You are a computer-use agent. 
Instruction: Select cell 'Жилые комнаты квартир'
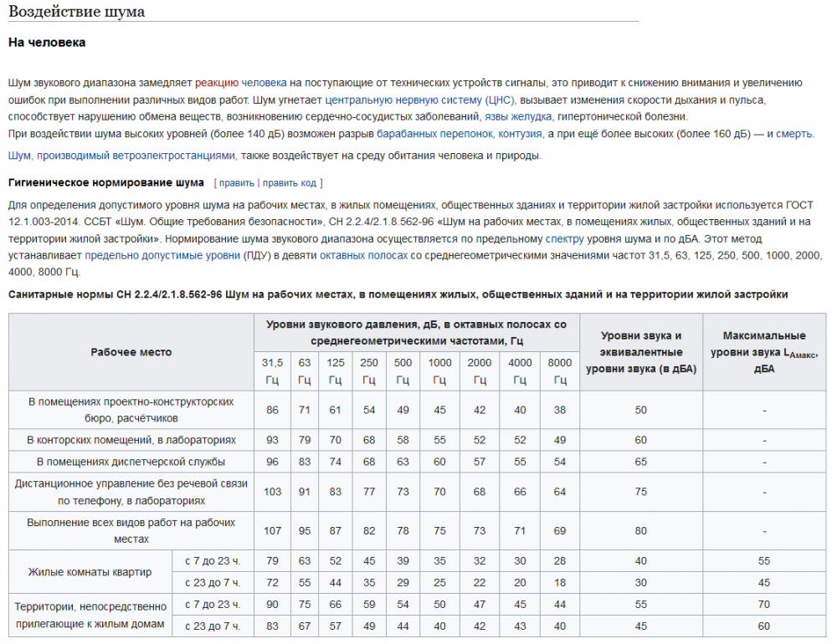click(90, 572)
